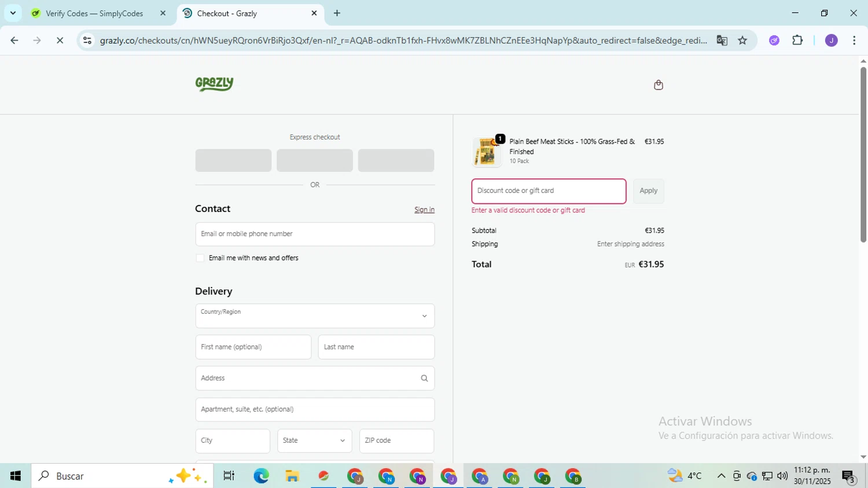The image size is (868, 488).
Task: Click the Plain Beef Meat Sticks product thumbnail
Action: click(x=487, y=152)
